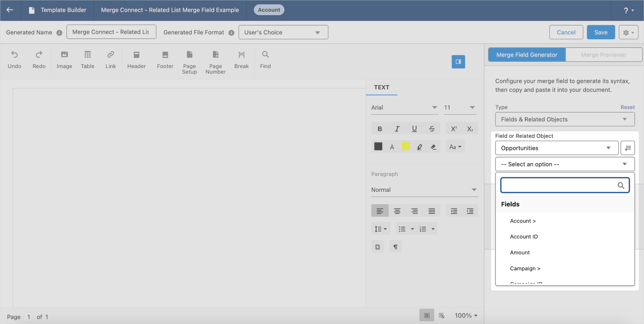
Task: Click the field search input box
Action: (x=559, y=185)
